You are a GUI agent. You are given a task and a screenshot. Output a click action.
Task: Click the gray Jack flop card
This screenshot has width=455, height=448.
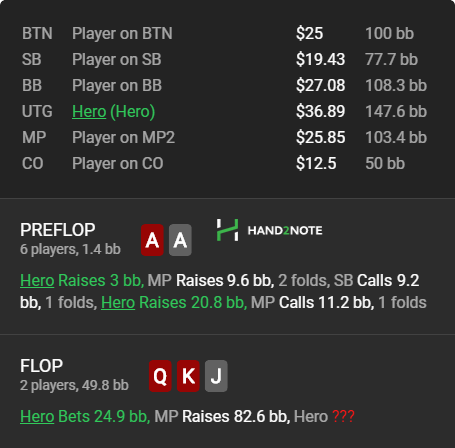(x=216, y=376)
